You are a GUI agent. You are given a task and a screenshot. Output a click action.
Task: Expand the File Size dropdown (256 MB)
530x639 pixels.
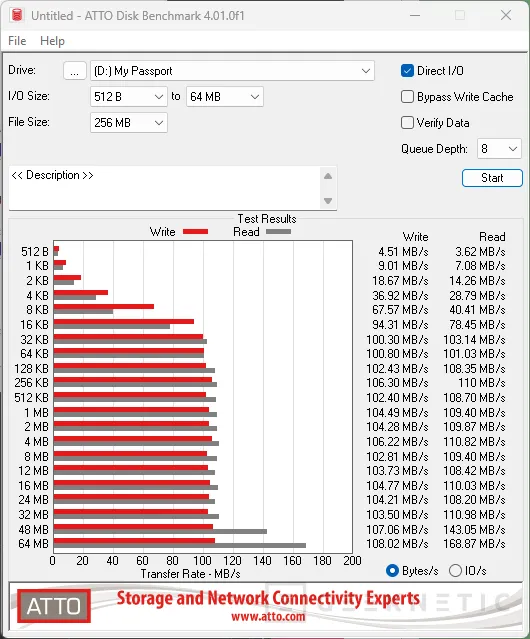pyautogui.click(x=129, y=123)
